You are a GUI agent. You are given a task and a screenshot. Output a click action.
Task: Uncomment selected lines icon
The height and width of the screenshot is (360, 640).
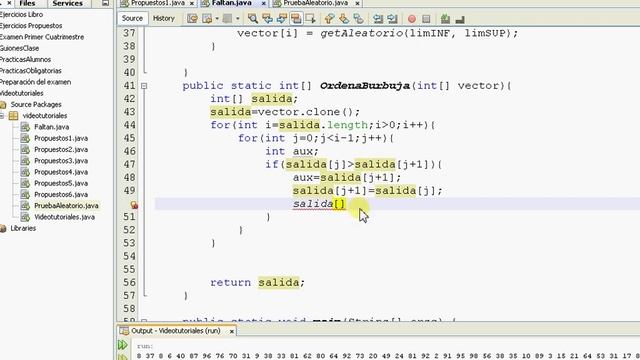tap(460, 19)
